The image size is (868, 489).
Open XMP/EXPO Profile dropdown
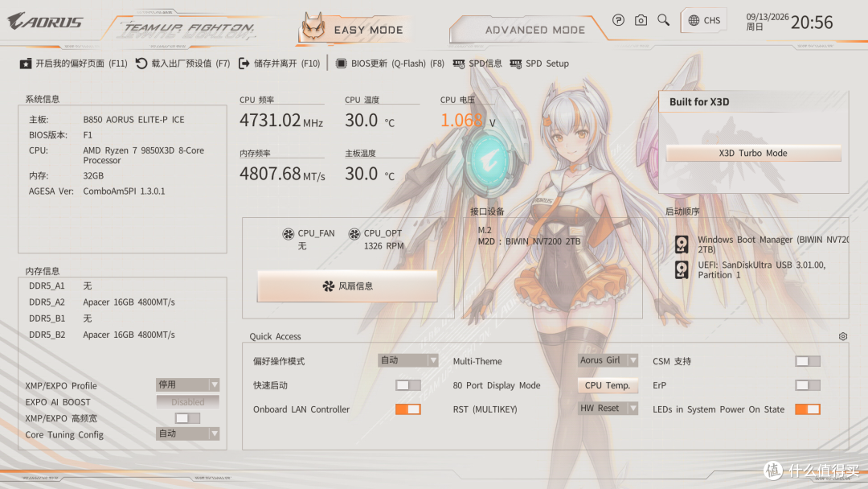click(187, 384)
